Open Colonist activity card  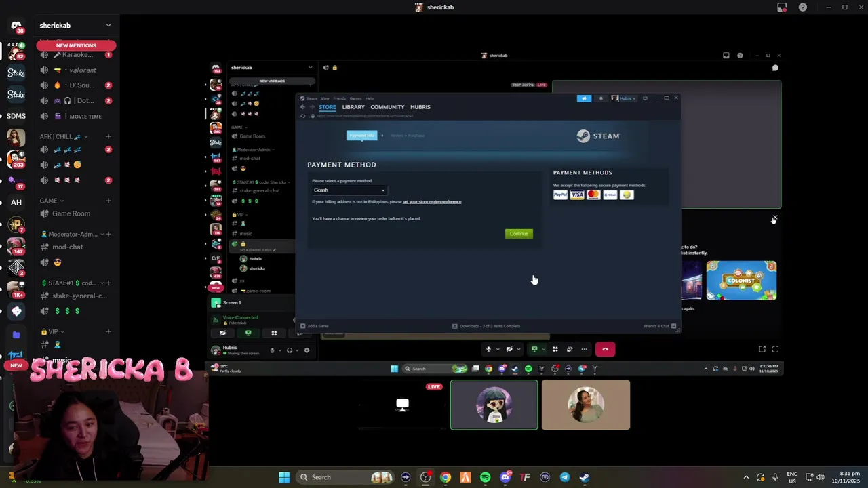point(741,280)
